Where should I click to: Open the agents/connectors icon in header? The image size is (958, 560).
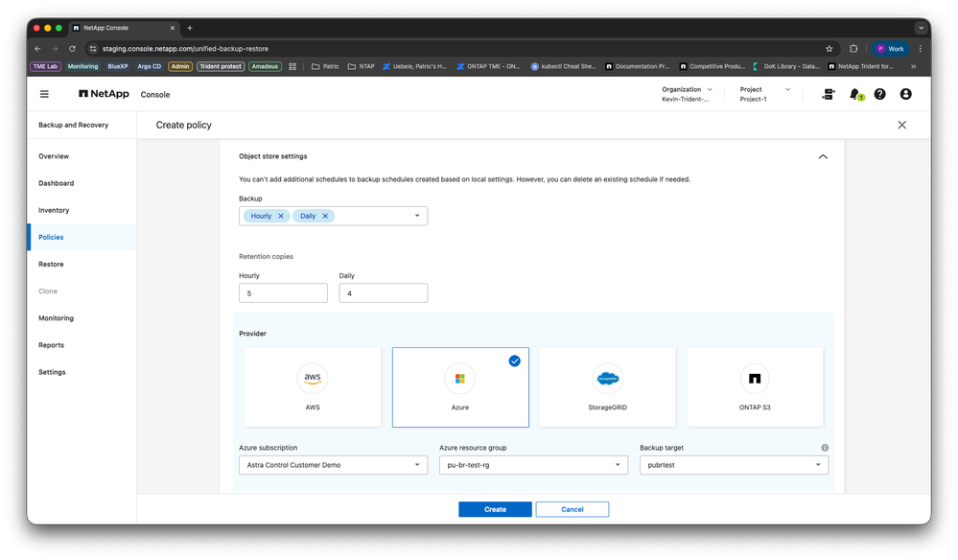[x=829, y=94]
